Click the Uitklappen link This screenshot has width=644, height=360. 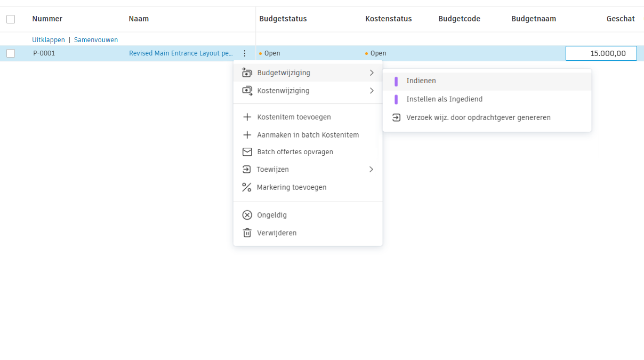pyautogui.click(x=49, y=40)
